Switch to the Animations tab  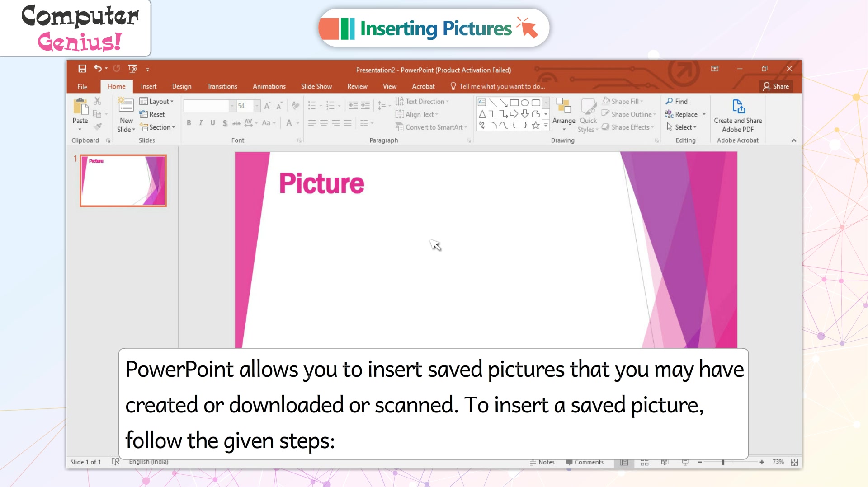coord(269,86)
